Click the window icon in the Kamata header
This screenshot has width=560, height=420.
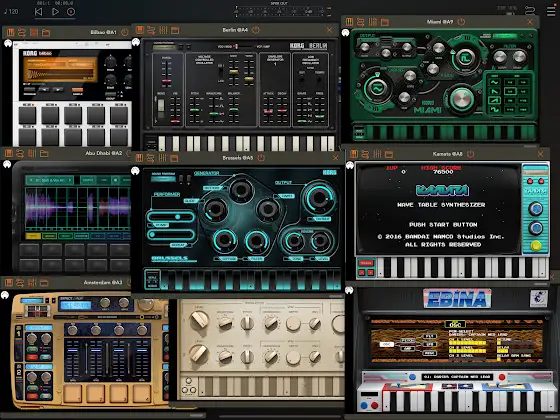click(x=389, y=155)
